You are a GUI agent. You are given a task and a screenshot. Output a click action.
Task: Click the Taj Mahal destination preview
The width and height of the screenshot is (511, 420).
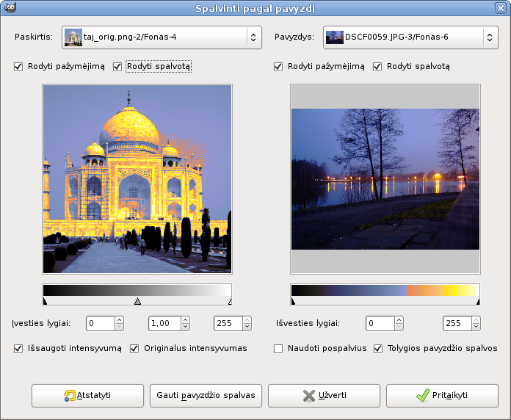click(137, 179)
